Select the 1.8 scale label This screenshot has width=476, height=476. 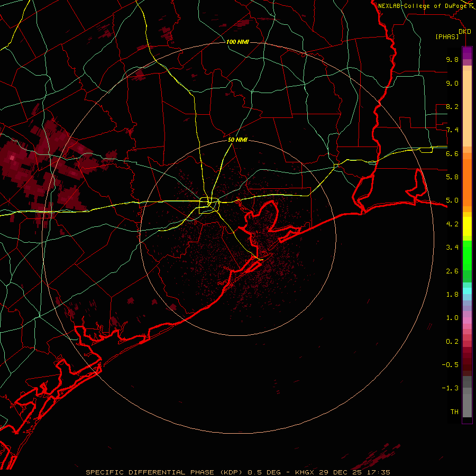(452, 294)
